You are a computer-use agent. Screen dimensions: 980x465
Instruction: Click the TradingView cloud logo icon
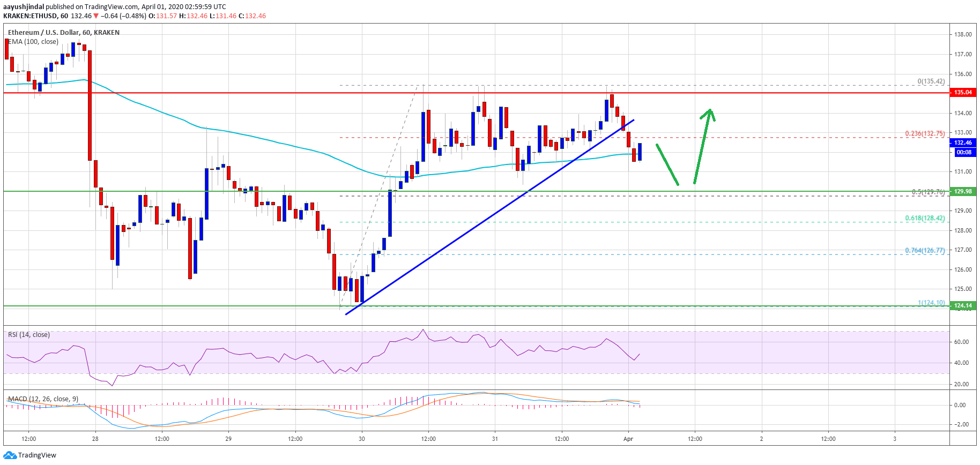click(10, 455)
